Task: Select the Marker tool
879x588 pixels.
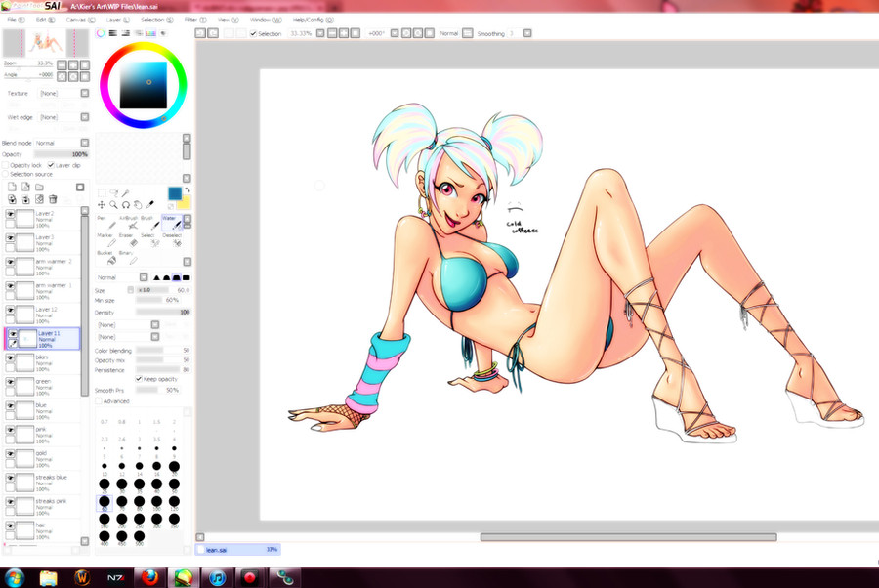Action: click(105, 240)
